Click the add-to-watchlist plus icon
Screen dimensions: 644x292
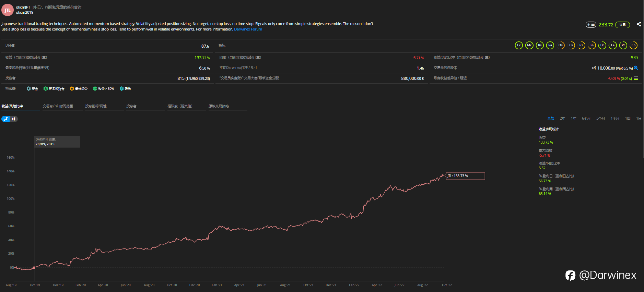click(590, 25)
